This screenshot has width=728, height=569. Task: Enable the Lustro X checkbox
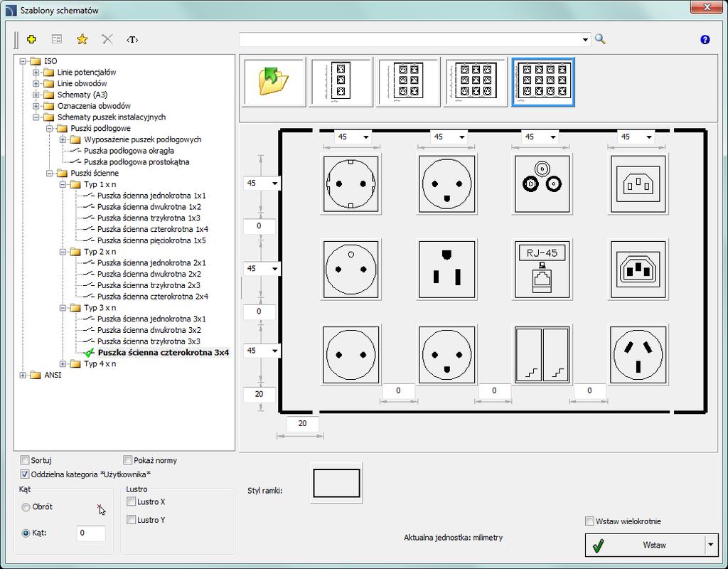132,501
